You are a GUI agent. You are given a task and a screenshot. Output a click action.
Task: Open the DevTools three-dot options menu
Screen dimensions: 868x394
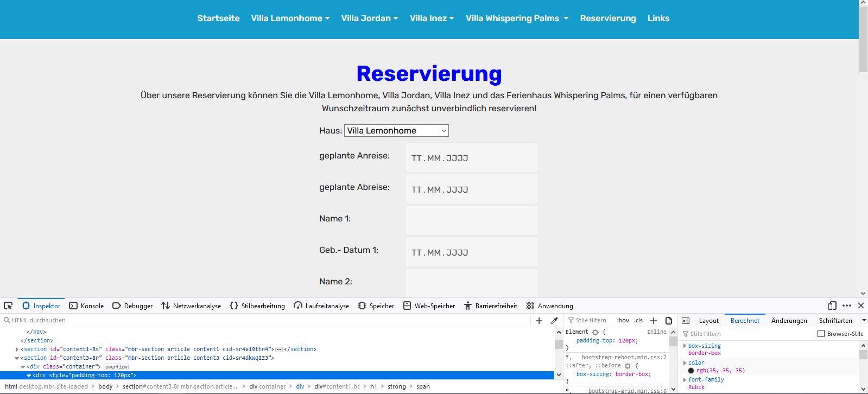pos(847,306)
